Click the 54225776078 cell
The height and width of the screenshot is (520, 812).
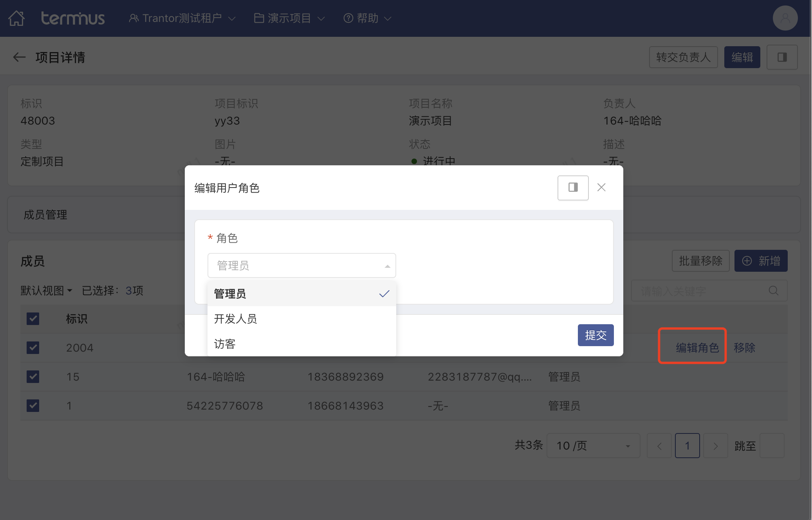point(225,406)
